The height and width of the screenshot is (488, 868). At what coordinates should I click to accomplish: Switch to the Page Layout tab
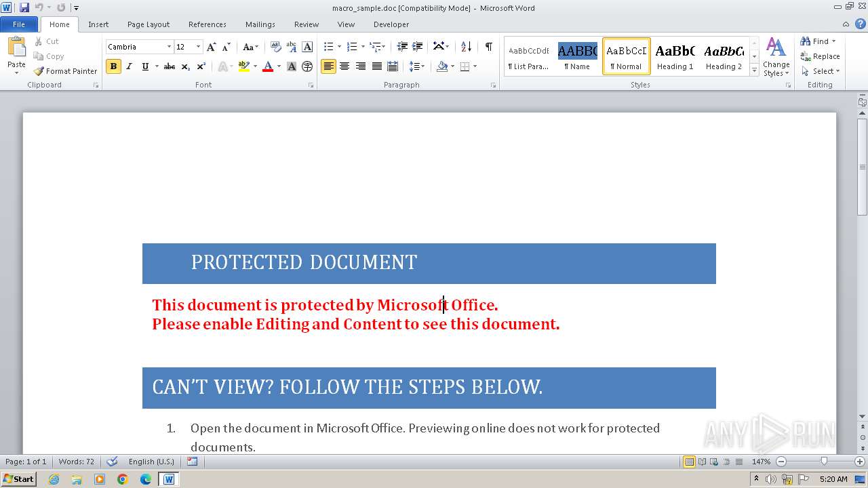coord(149,24)
